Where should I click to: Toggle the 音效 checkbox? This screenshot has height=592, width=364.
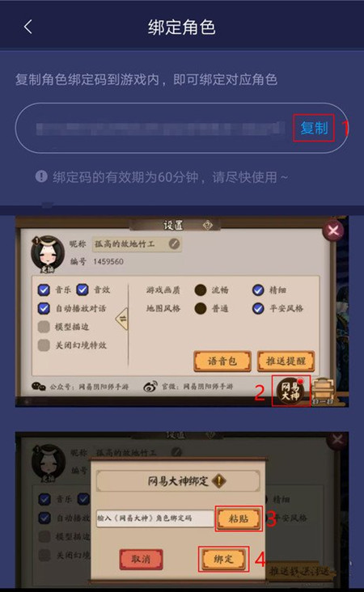click(83, 290)
